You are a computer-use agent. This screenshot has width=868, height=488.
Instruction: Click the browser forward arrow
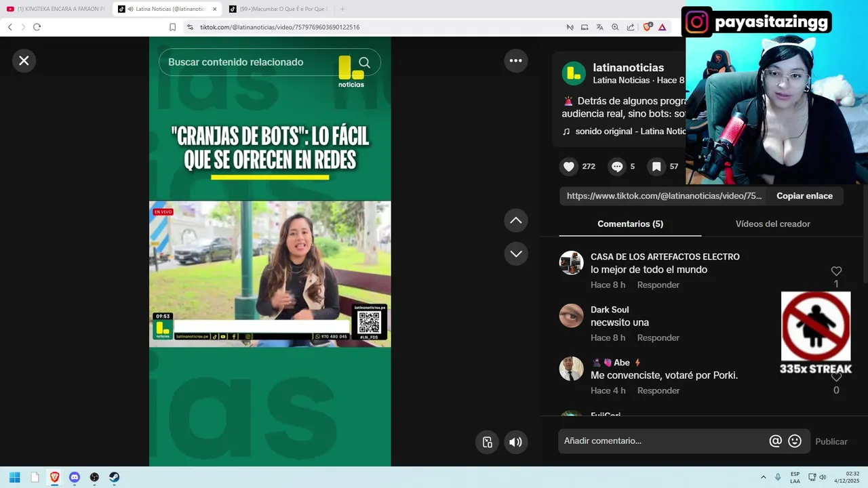(23, 27)
